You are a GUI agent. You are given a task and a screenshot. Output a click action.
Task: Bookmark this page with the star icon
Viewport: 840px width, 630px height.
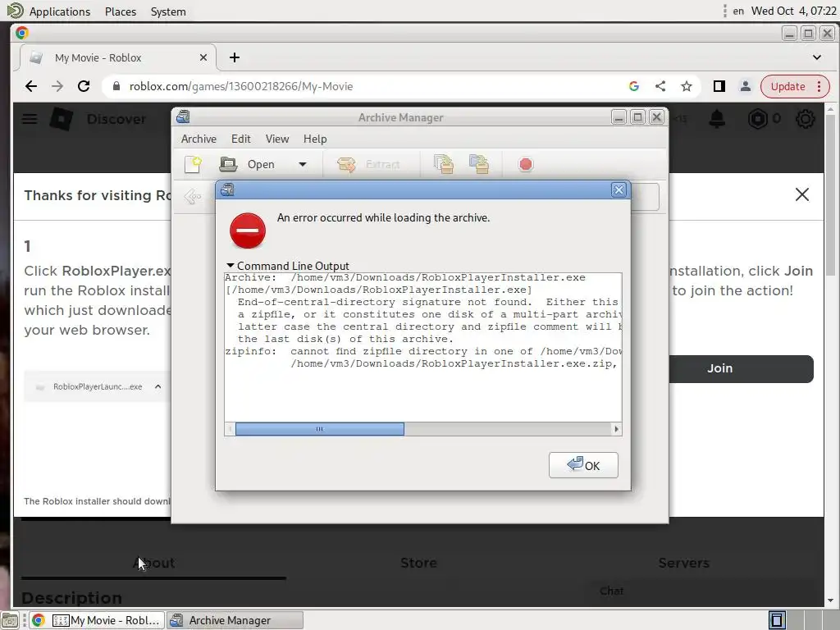tap(687, 86)
